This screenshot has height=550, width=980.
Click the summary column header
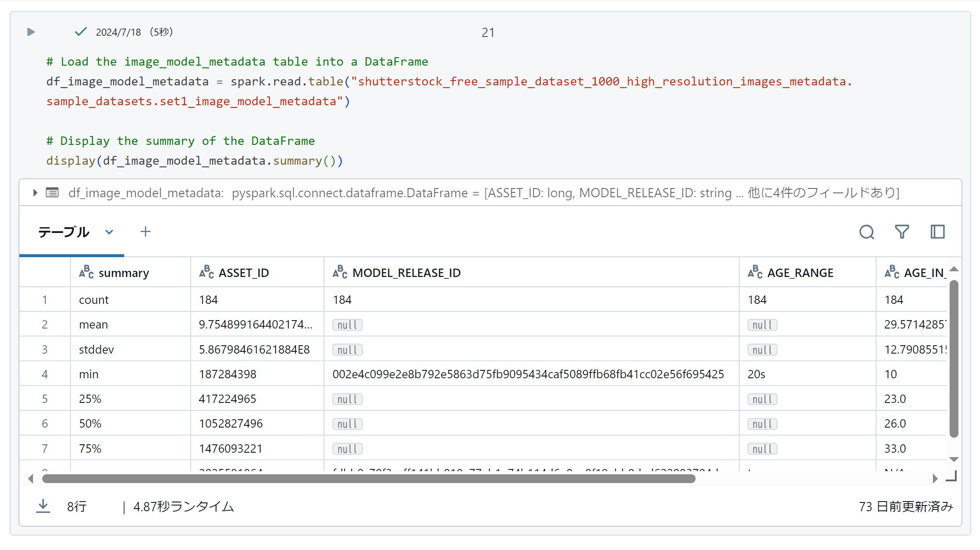point(123,273)
